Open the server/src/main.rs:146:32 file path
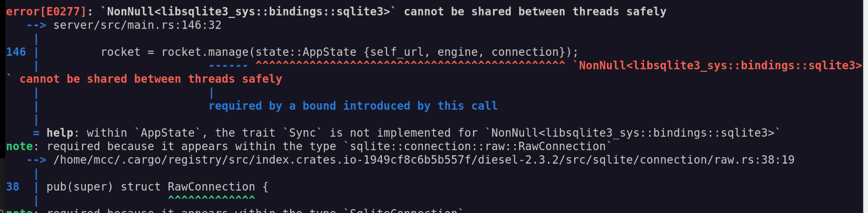 [x=137, y=25]
